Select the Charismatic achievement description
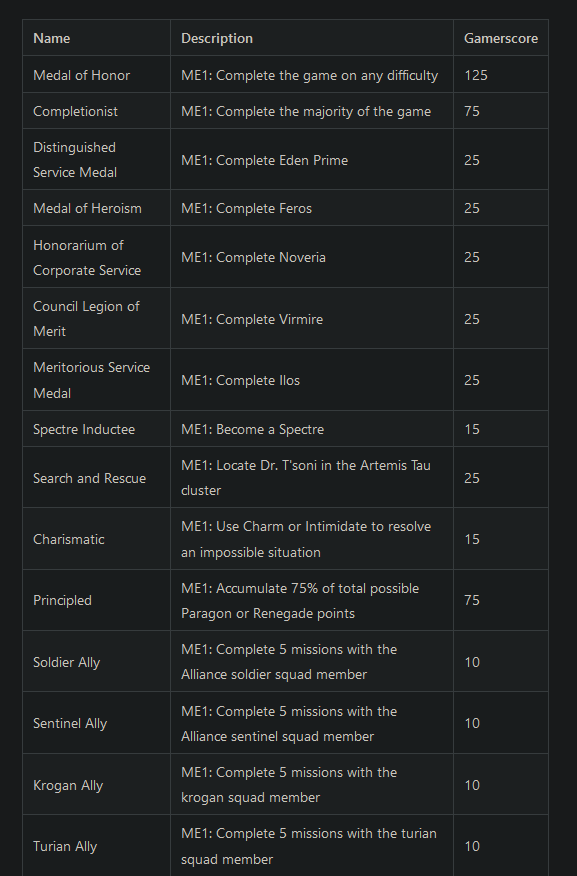Viewport: 577px width, 876px height. pyautogui.click(x=306, y=539)
